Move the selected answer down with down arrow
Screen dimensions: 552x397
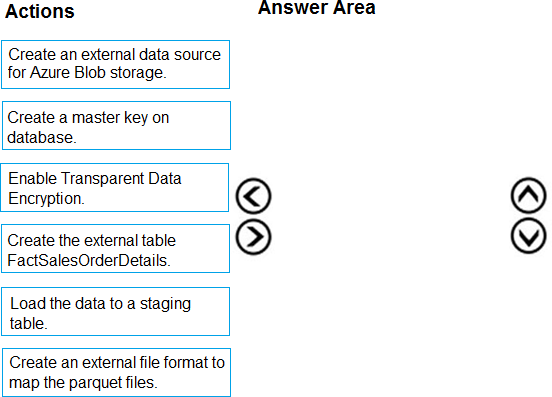[x=528, y=236]
